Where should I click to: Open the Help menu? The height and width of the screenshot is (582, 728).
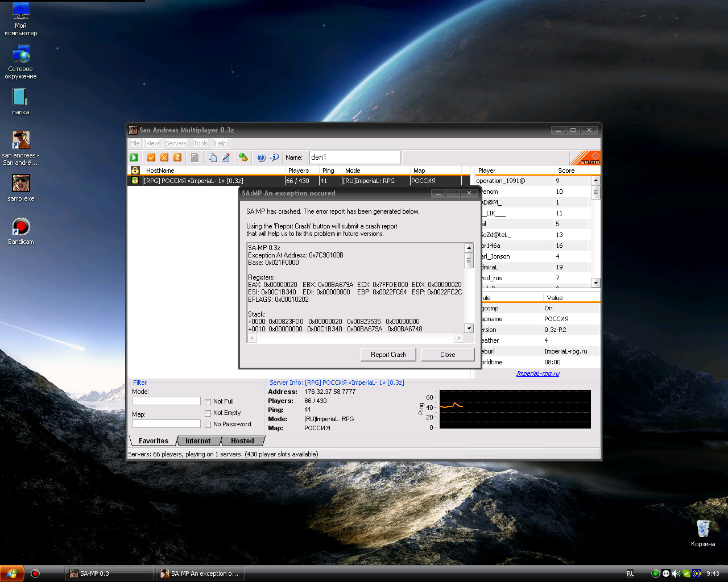tap(221, 143)
